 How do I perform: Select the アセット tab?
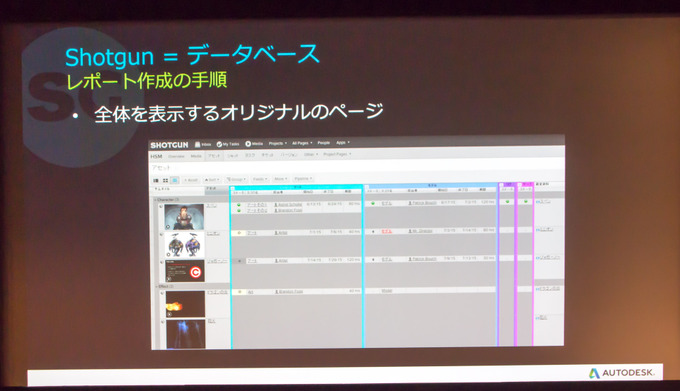(x=214, y=156)
